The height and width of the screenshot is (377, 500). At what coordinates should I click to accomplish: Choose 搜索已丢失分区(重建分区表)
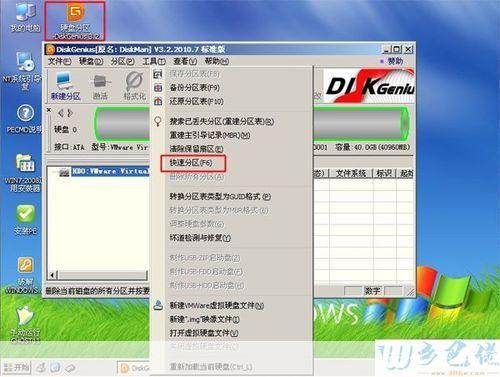point(222,122)
